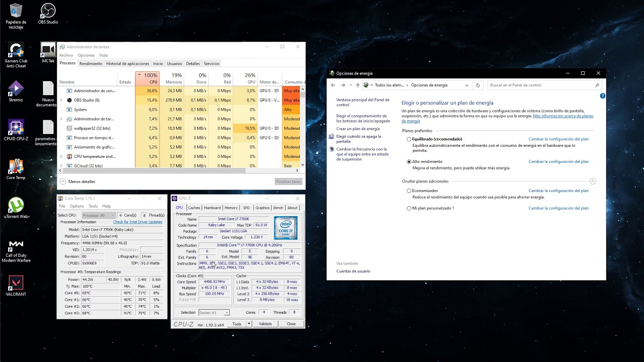The image size is (644, 362).
Task: Click Task Manager vertical scrollbar down arrow
Action: coord(302,165)
